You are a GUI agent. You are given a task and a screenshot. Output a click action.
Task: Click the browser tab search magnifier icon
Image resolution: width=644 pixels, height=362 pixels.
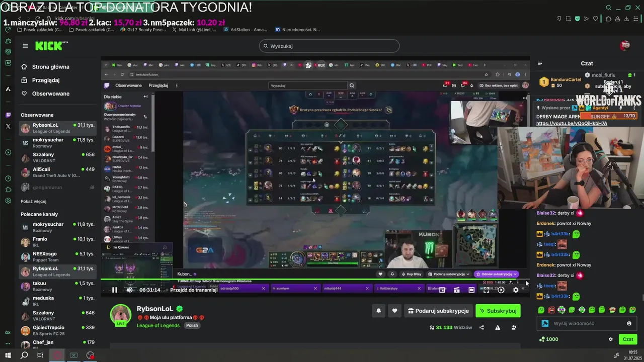[608, 8]
